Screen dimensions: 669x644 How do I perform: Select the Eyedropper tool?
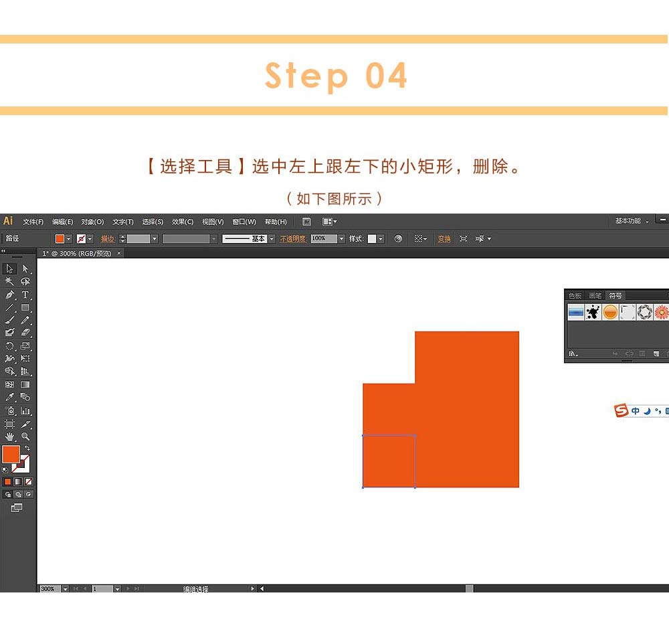[9, 397]
